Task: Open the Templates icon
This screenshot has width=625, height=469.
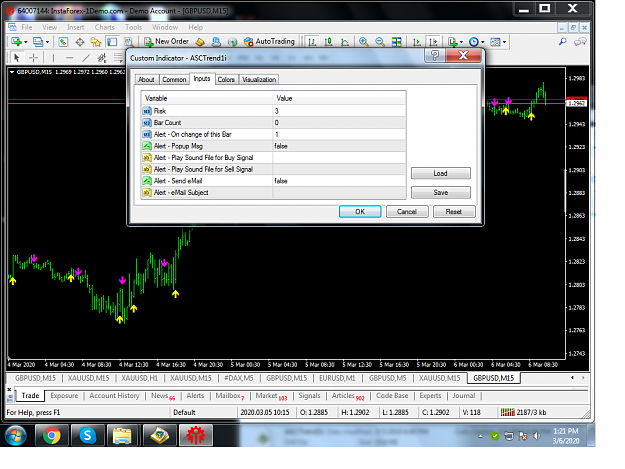Action: click(495, 41)
